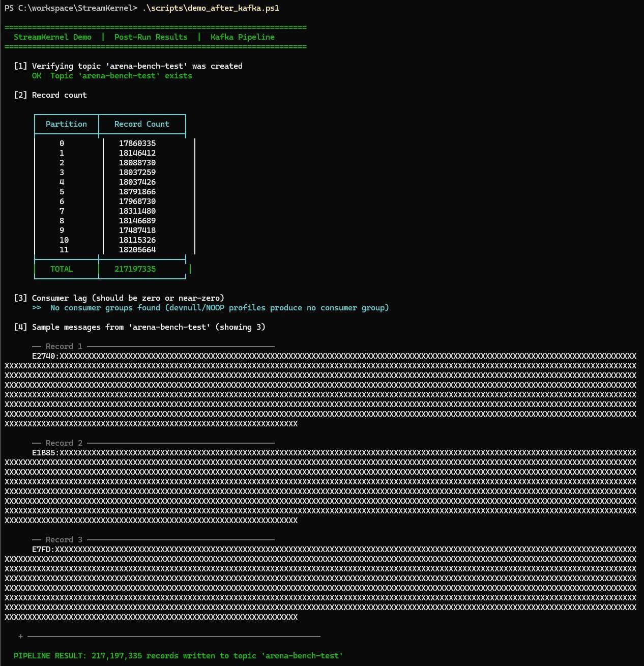
Task: Click record count value 17487418
Action: pos(137,230)
